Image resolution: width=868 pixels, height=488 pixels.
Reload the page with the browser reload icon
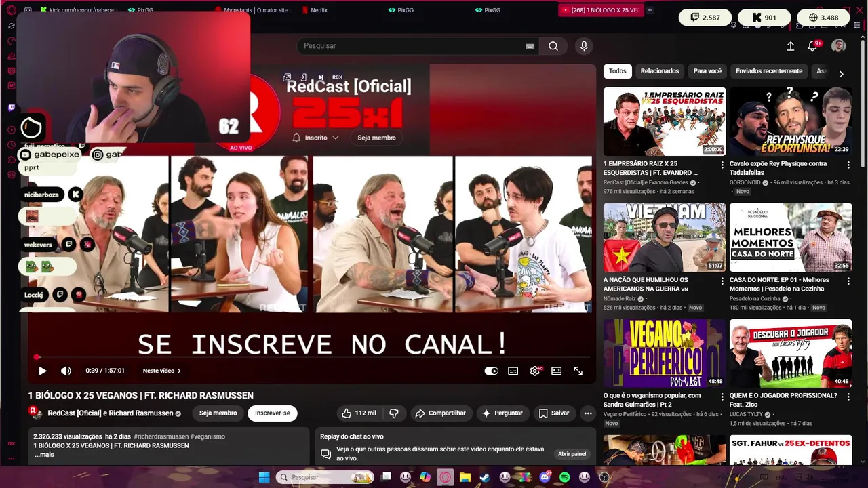12,26
